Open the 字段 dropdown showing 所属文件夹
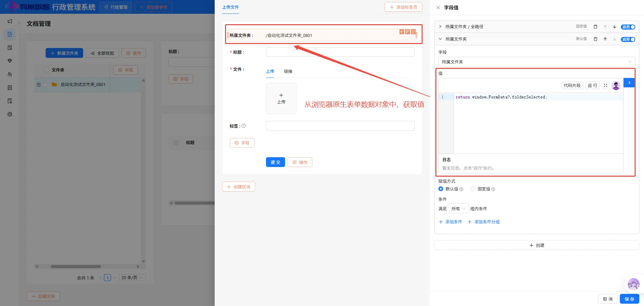The height and width of the screenshot is (306, 644). (x=536, y=62)
